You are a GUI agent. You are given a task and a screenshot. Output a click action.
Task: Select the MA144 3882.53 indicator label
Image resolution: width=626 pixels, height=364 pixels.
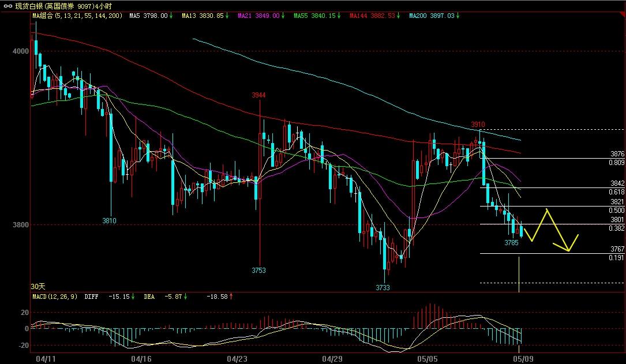tap(372, 16)
